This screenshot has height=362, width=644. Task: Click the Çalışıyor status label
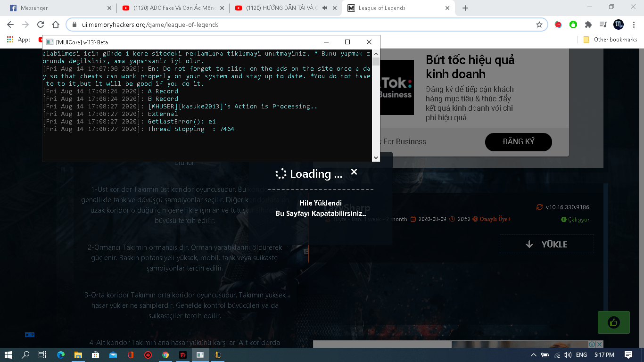coord(575,220)
